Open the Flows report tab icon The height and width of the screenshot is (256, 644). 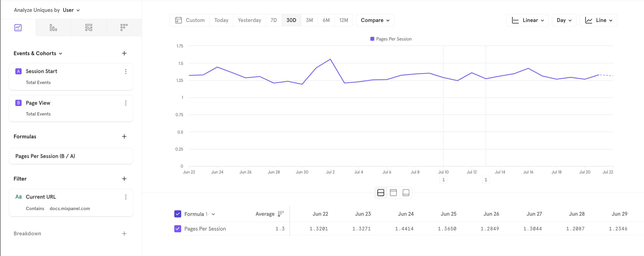[89, 27]
